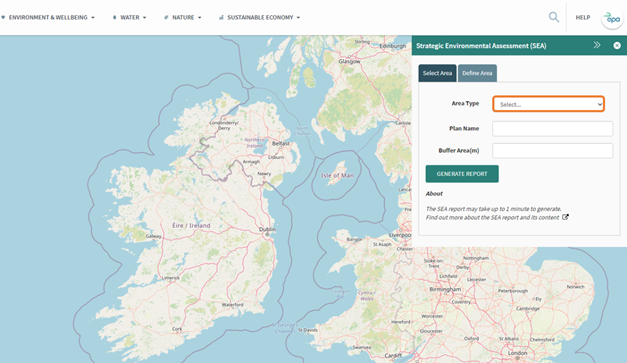Focus the Buffer Area(m) input field
Image resolution: width=627 pixels, height=363 pixels.
(x=552, y=151)
